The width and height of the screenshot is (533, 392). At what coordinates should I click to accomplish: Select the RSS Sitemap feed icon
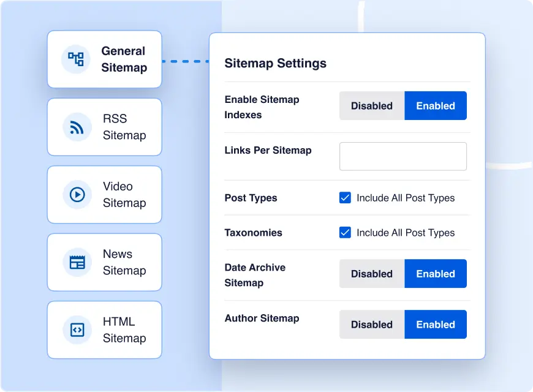coord(76,127)
